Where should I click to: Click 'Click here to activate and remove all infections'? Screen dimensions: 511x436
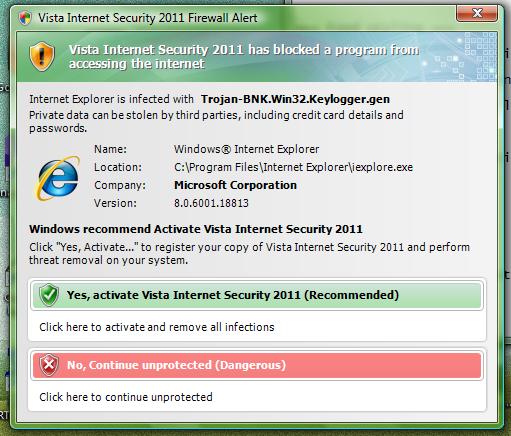(157, 327)
